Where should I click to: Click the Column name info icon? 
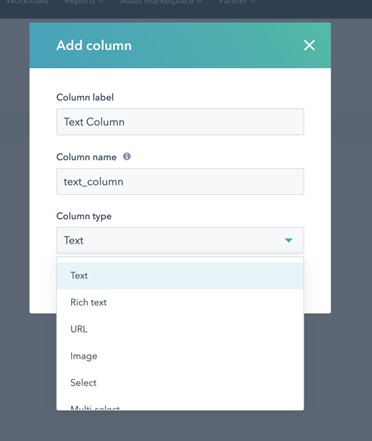point(127,156)
